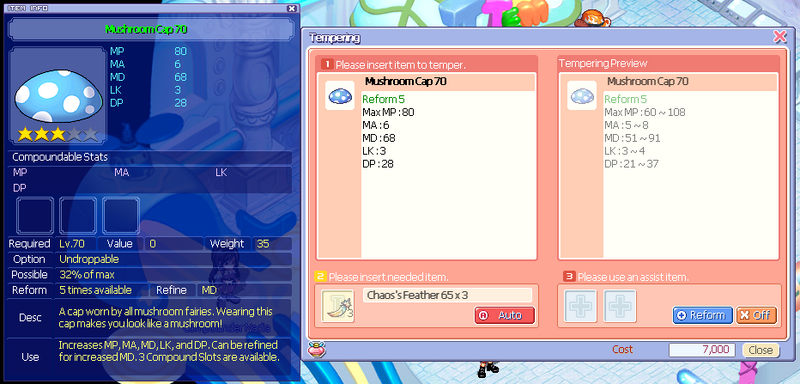Image resolution: width=800 pixels, height=384 pixels.
Task: Click the item description text in Desc
Action: 166,317
